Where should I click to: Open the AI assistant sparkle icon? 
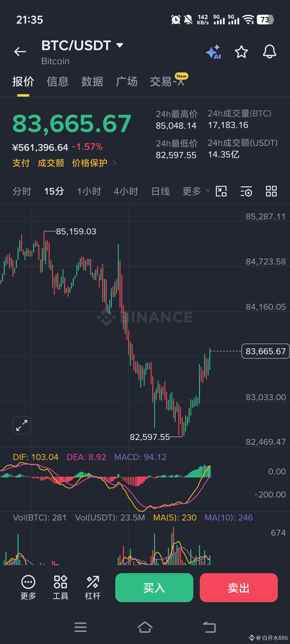pyautogui.click(x=213, y=52)
